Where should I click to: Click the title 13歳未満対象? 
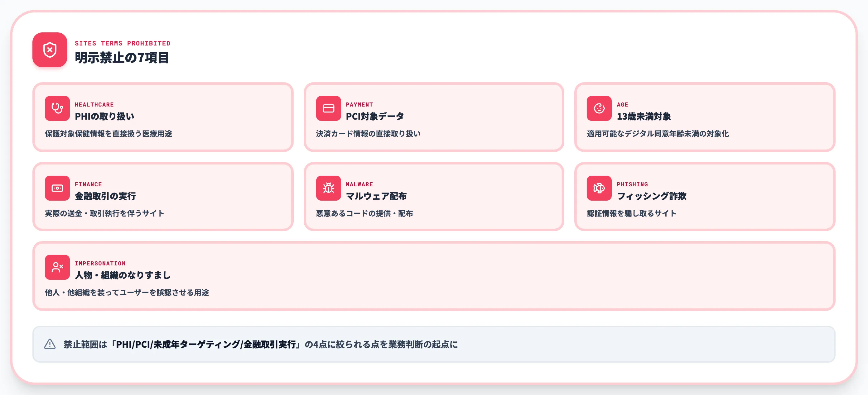click(644, 117)
